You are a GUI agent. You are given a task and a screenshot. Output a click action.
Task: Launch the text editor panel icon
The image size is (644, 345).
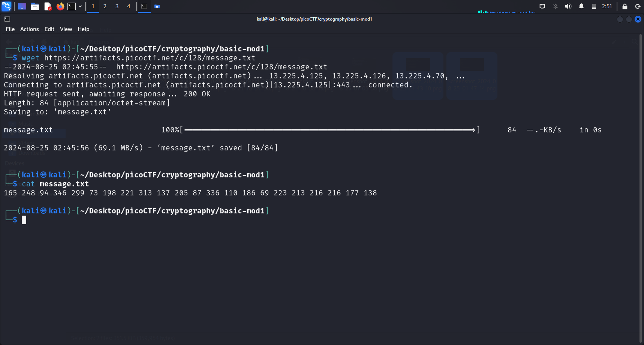[x=48, y=6]
